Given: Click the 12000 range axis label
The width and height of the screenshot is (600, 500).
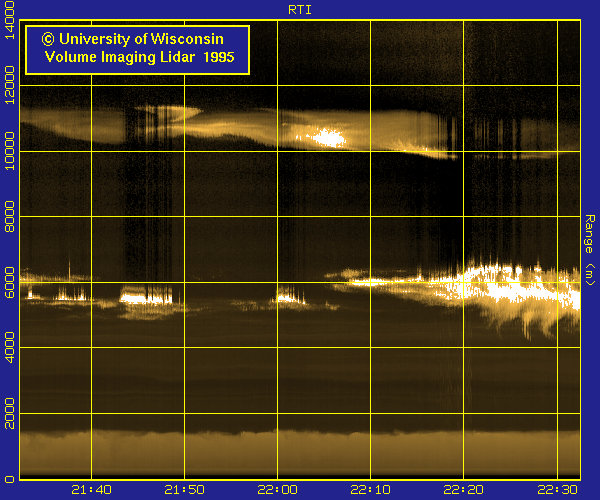Looking at the screenshot, I should 9,85.
